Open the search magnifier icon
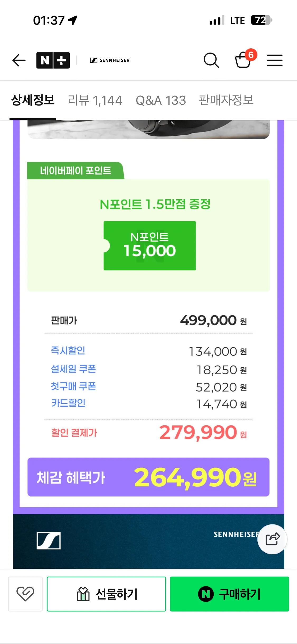Screen dimensions: 297x644 click(211, 60)
